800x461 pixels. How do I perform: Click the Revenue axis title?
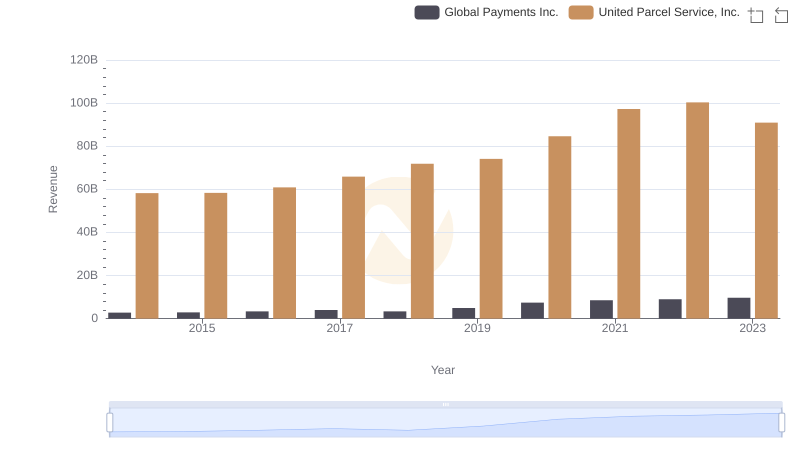pyautogui.click(x=53, y=189)
